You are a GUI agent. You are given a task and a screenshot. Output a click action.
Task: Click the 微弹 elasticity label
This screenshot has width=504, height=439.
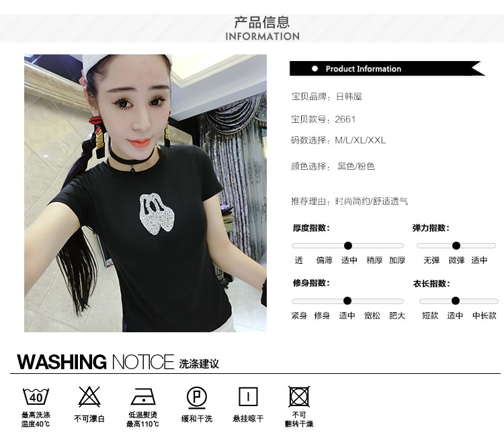456,260
